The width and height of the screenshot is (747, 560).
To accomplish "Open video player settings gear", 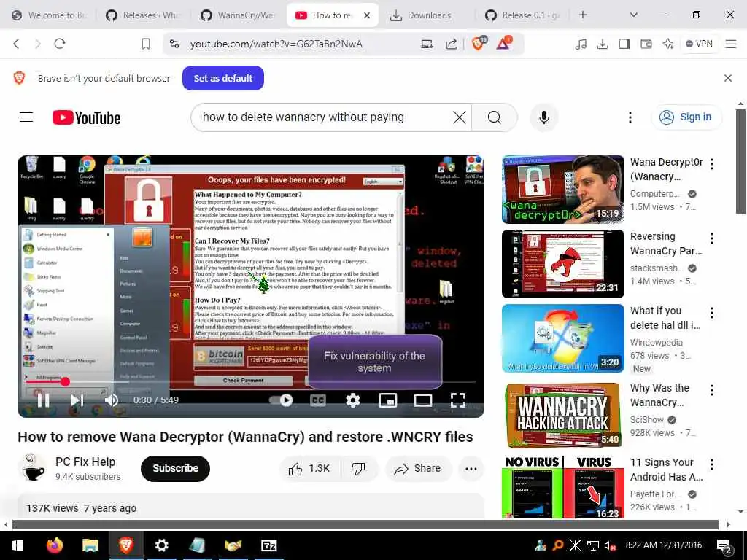I will coord(352,400).
